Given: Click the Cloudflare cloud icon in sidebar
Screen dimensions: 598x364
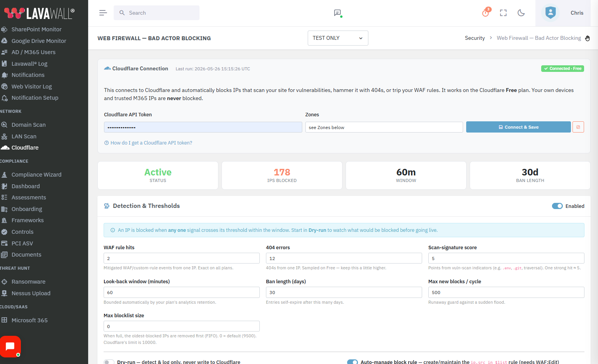Looking at the screenshot, I should coord(5,148).
